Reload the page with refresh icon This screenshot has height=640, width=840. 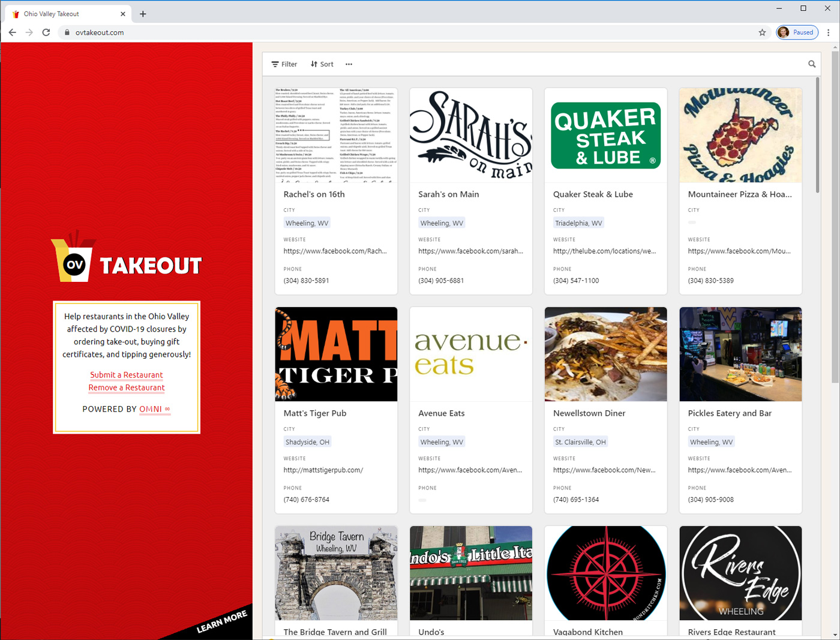pos(46,32)
